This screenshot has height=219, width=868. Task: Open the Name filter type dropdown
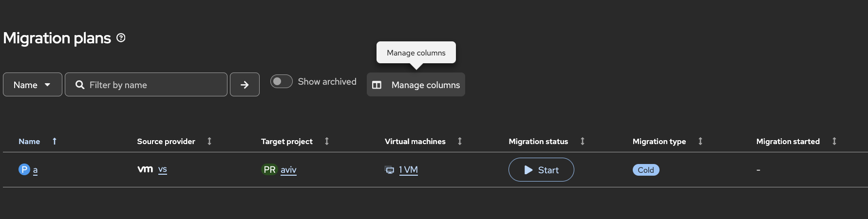(x=33, y=85)
